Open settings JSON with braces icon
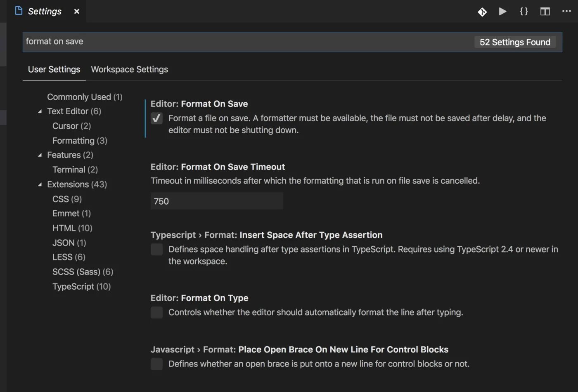Screen dimensions: 578x392 tap(524, 12)
